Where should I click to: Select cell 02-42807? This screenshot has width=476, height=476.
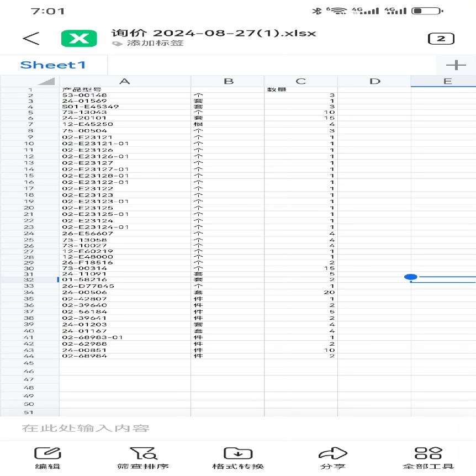coord(125,299)
